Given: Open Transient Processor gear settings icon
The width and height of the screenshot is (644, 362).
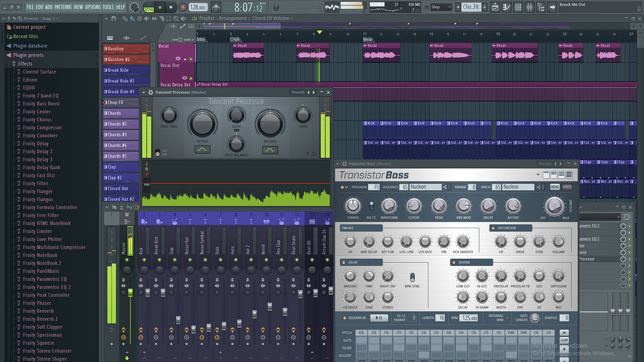Looking at the screenshot, I should point(150,93).
